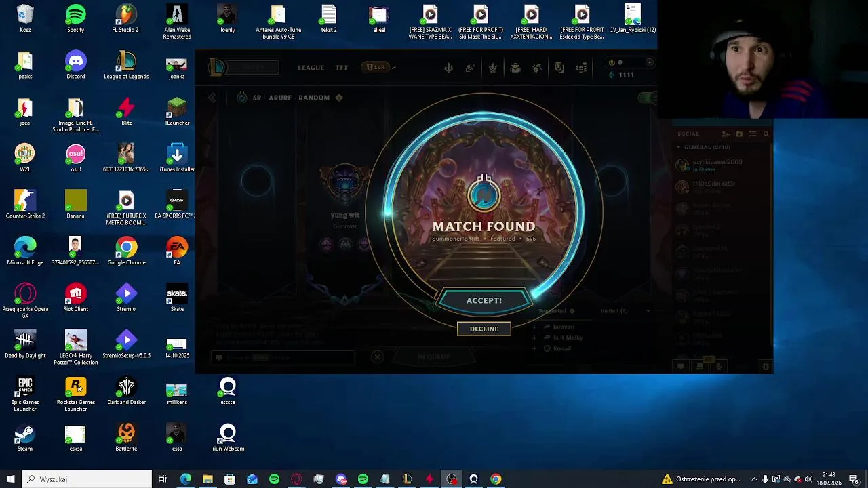
Task: Open the volume control in tray
Action: [x=808, y=479]
